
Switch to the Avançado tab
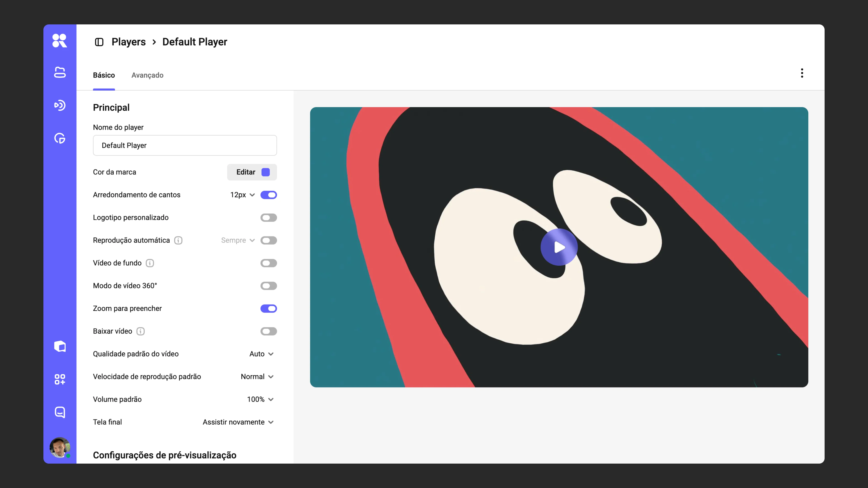147,75
